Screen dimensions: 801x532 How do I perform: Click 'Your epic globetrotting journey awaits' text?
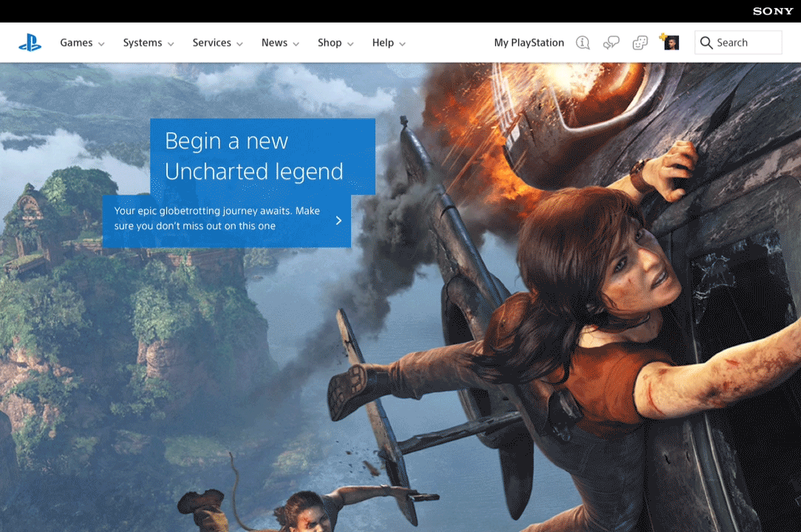217,218
